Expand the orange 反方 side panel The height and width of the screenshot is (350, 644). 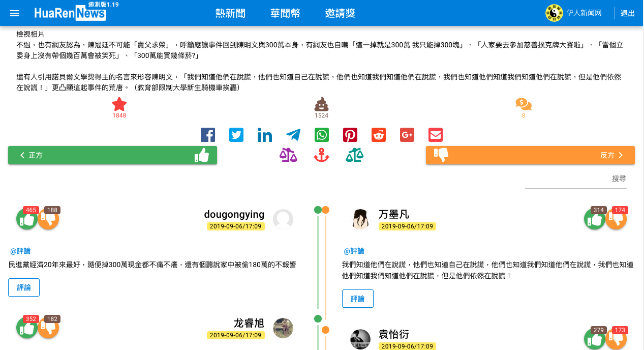pyautogui.click(x=530, y=155)
